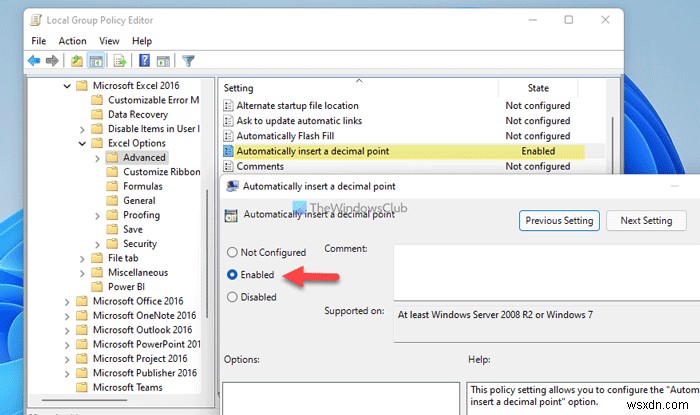Click the Next Setting button

(x=646, y=220)
